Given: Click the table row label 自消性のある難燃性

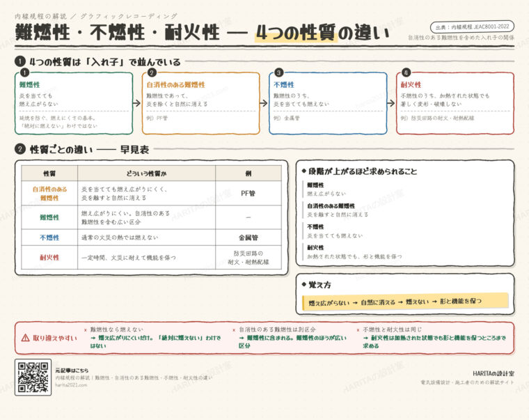Looking at the screenshot, I should pyautogui.click(x=49, y=194).
